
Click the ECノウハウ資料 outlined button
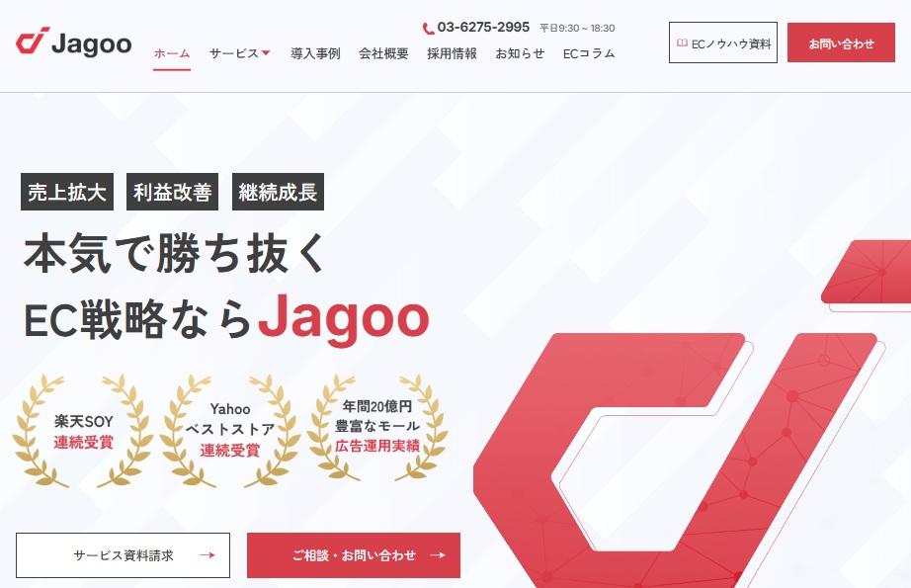pos(723,42)
